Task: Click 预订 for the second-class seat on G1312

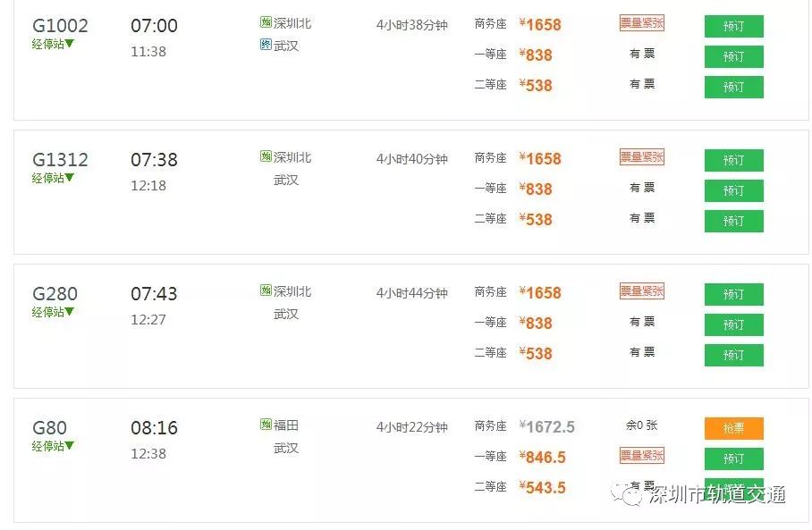Action: (x=733, y=221)
